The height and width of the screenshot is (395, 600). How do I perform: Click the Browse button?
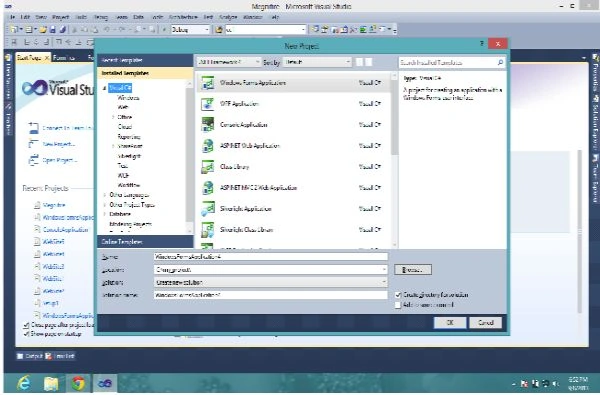point(413,270)
